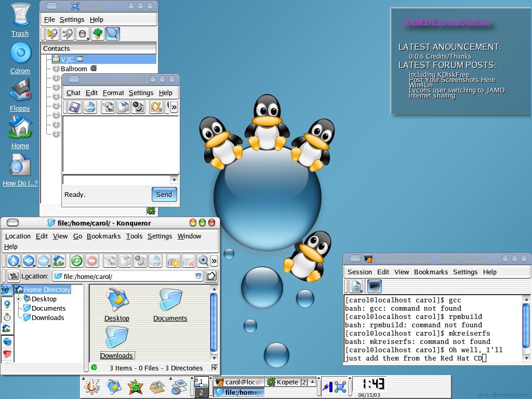Toggle the link view checkbox in Konqueror status bar
The image size is (532, 399).
(215, 367)
